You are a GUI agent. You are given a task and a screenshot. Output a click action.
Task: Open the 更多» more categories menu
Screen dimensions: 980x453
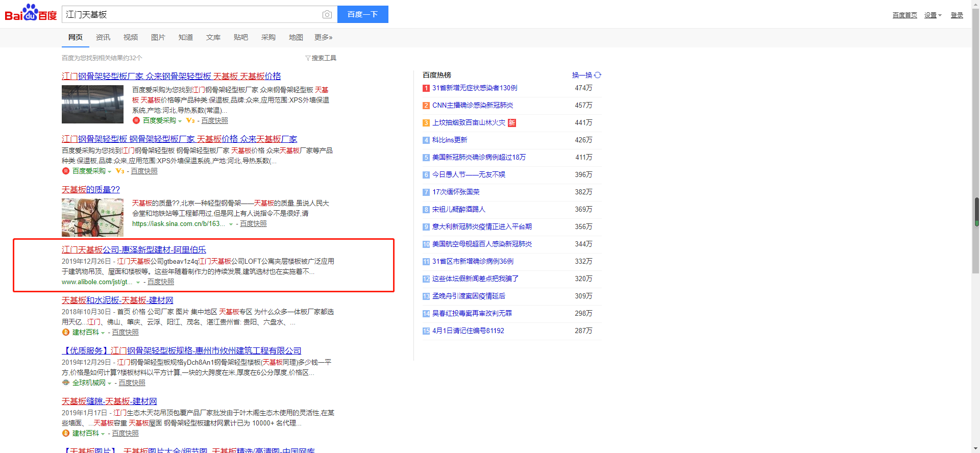pos(323,37)
